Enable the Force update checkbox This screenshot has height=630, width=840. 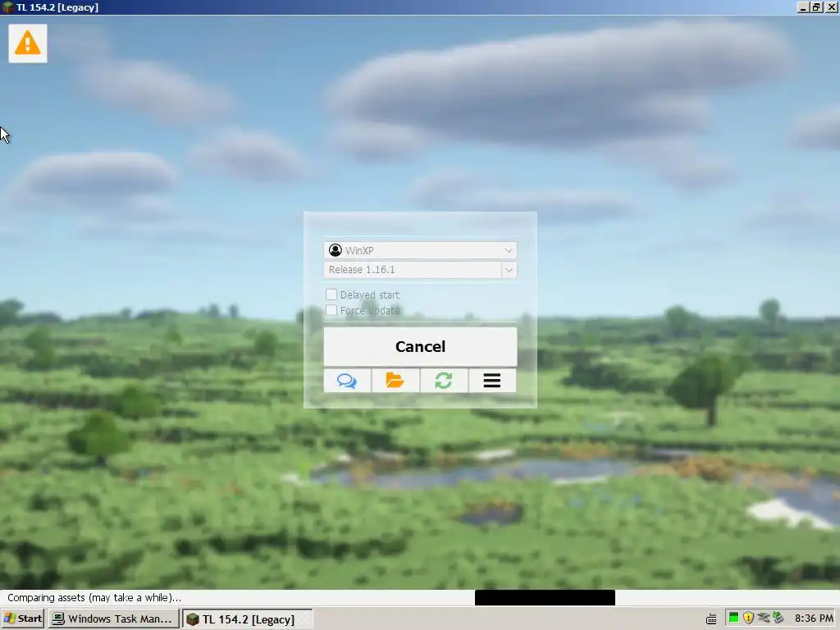click(331, 310)
